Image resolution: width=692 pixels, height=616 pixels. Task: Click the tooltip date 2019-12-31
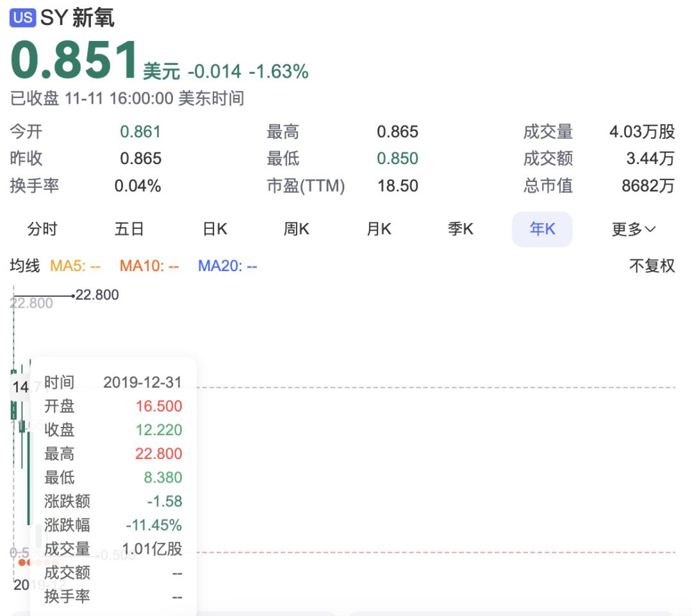[x=142, y=383]
